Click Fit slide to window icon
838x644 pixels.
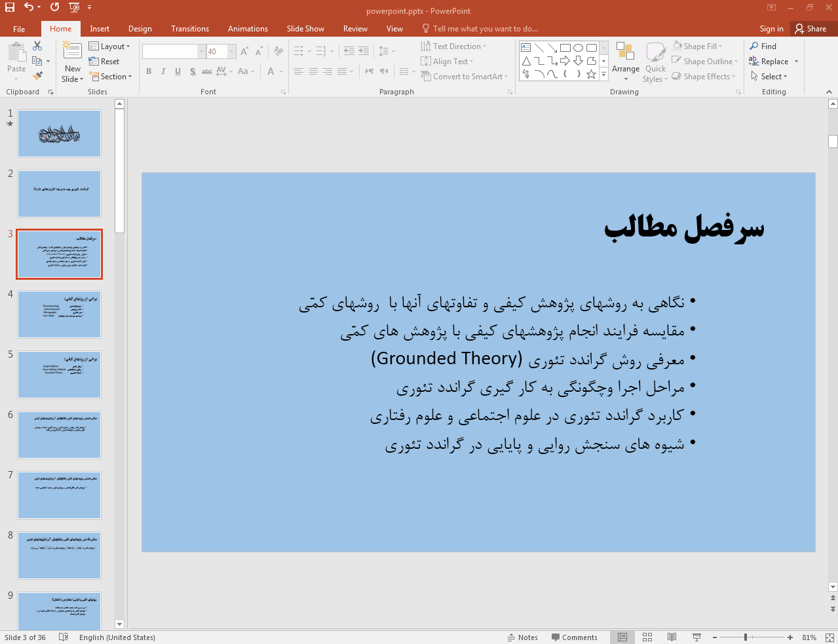coord(829,637)
